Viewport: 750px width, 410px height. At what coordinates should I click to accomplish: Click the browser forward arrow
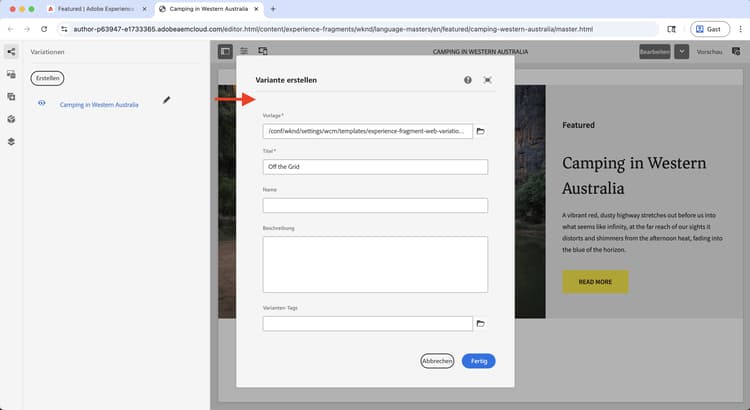(x=27, y=29)
